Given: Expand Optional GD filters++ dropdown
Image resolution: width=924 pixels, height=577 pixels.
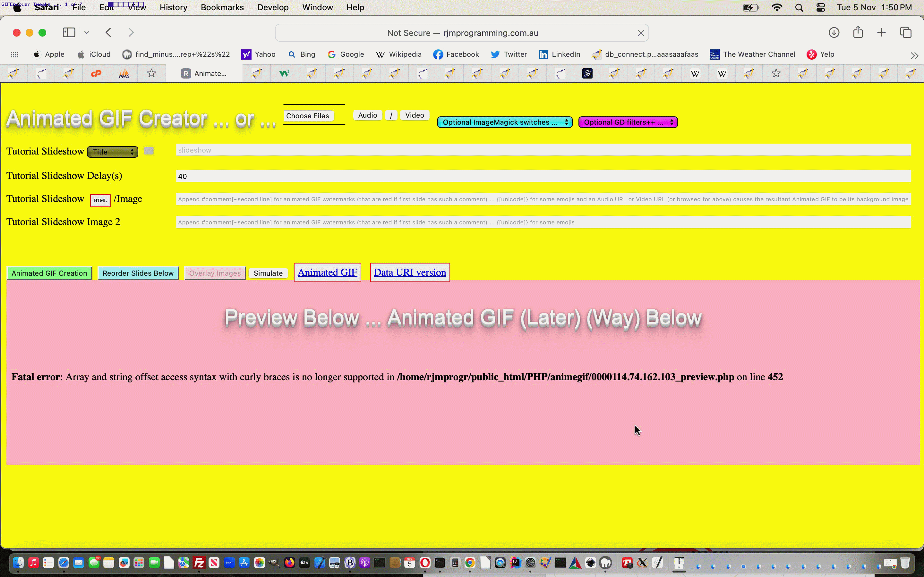Looking at the screenshot, I should pyautogui.click(x=627, y=121).
